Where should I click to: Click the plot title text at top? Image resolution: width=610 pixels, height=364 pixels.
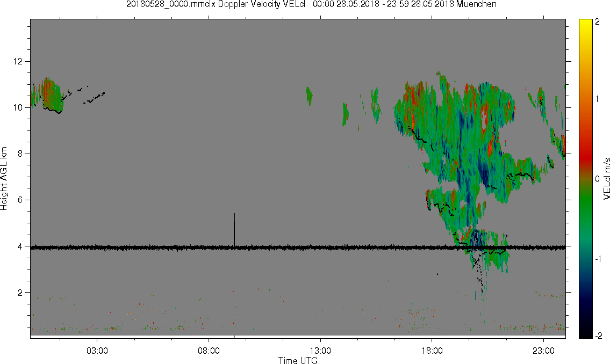(311, 4)
